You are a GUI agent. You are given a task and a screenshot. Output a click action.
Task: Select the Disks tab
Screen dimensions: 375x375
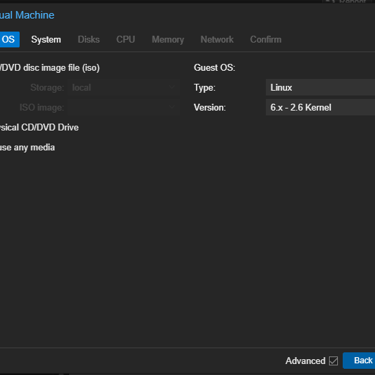pos(89,39)
